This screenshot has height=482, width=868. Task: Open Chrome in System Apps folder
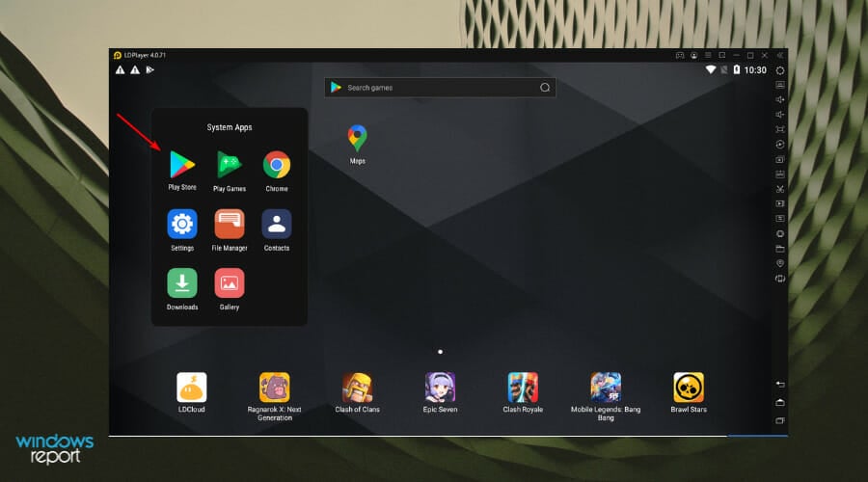tap(277, 165)
